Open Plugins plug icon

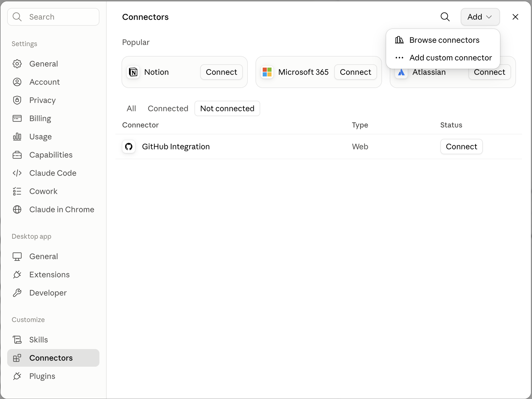(17, 376)
